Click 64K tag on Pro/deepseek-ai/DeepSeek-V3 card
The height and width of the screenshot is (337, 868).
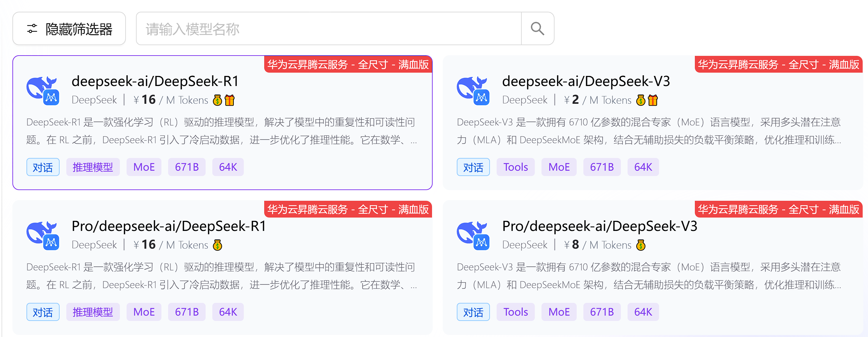[x=643, y=312]
